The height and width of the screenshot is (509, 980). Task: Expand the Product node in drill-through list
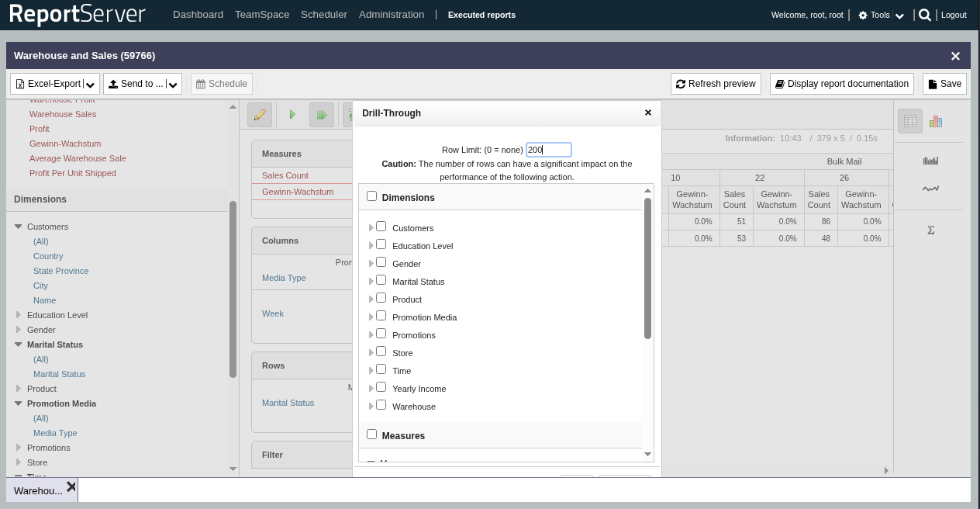tap(371, 300)
